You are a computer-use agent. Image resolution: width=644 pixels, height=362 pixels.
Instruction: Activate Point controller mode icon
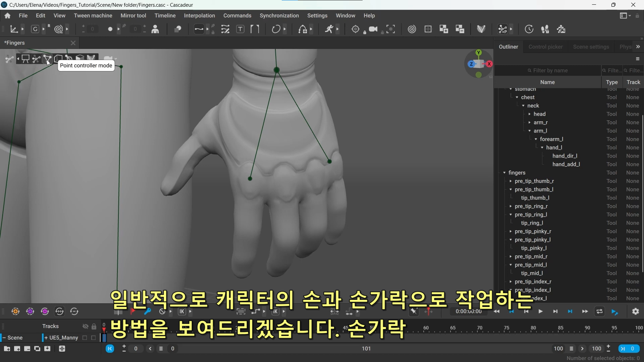47,59
